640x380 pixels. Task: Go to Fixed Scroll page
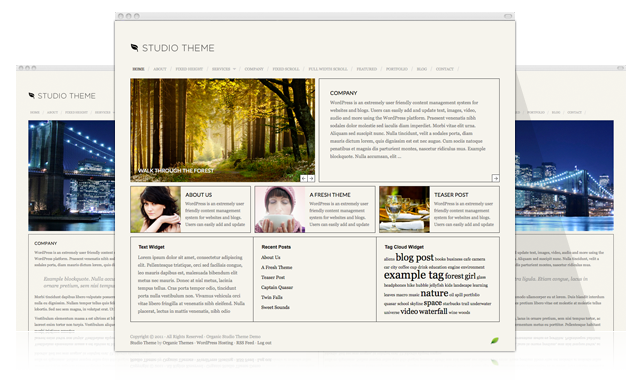[x=286, y=69]
